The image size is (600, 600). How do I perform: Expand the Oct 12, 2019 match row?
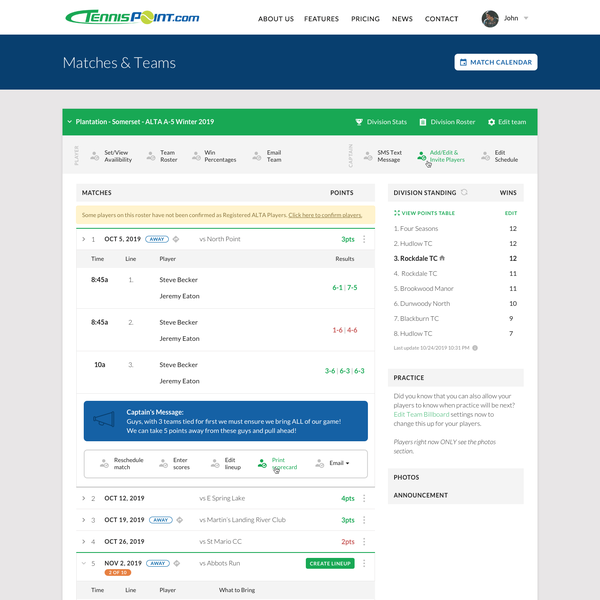pos(83,498)
